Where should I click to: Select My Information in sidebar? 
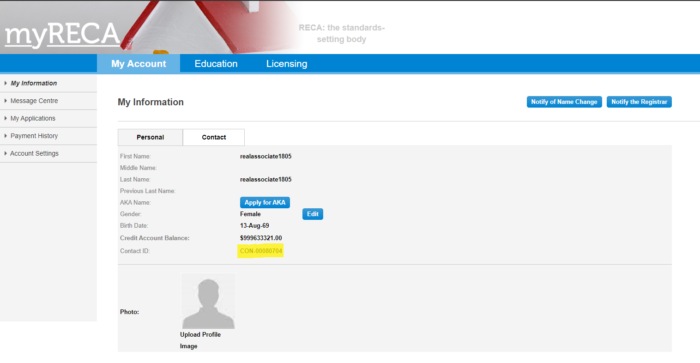click(x=34, y=83)
